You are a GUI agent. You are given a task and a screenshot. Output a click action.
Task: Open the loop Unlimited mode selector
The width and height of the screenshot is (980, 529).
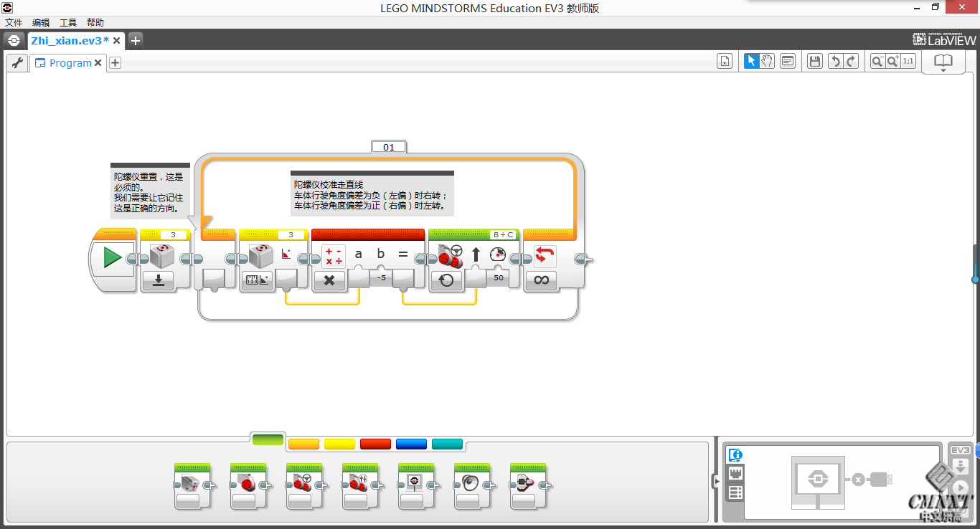point(541,280)
